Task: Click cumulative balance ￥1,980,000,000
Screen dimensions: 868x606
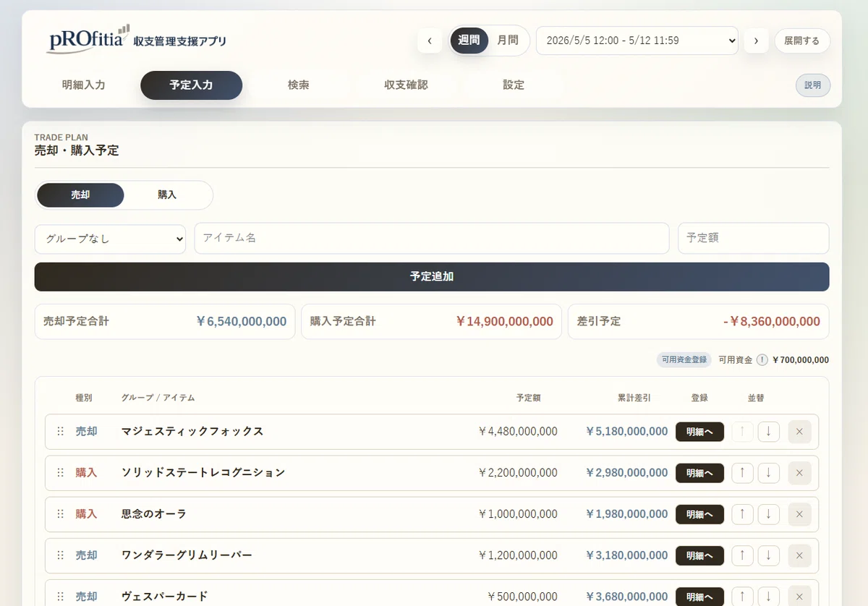Action: [x=626, y=514]
